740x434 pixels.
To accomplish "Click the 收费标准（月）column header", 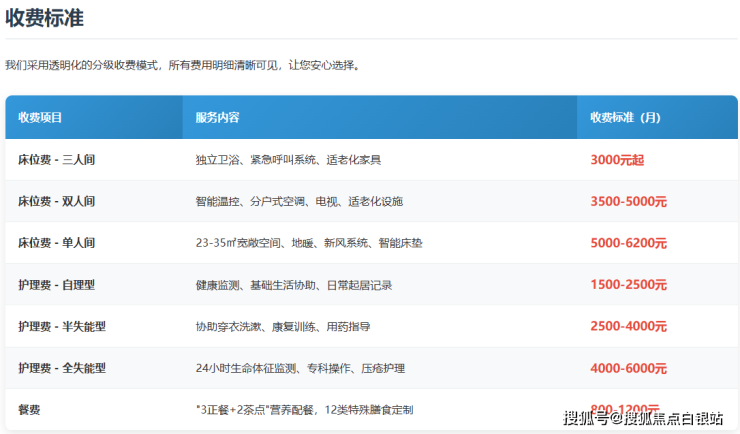I will [x=625, y=117].
